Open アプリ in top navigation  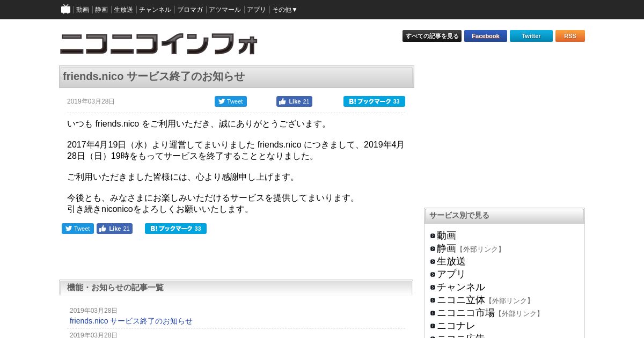[257, 10]
